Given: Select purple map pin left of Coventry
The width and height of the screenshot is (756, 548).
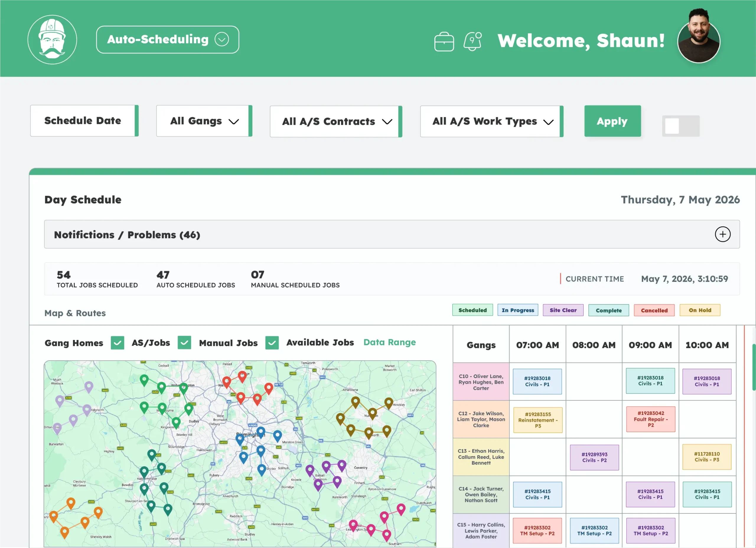Looking at the screenshot, I should coord(342,466).
